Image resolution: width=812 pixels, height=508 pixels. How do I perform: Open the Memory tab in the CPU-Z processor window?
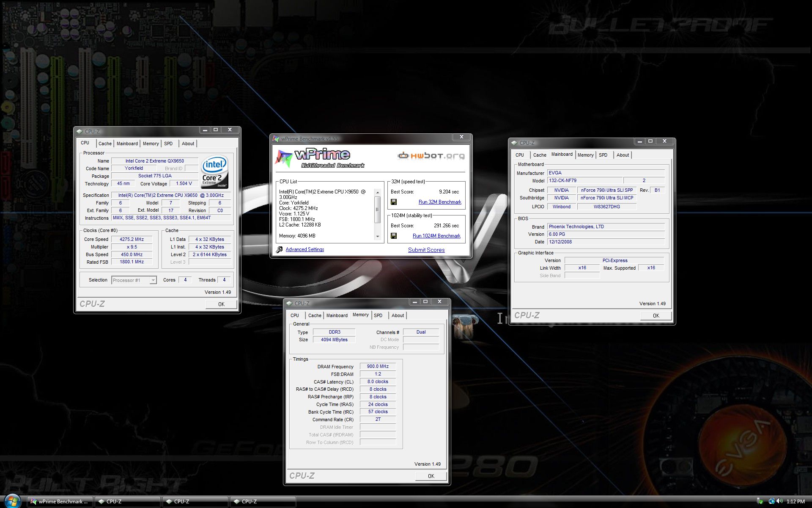click(151, 144)
